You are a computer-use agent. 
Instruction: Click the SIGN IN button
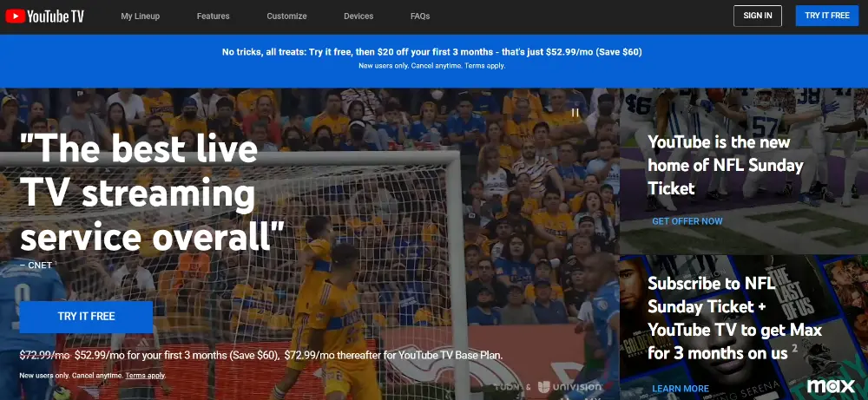[x=757, y=16]
